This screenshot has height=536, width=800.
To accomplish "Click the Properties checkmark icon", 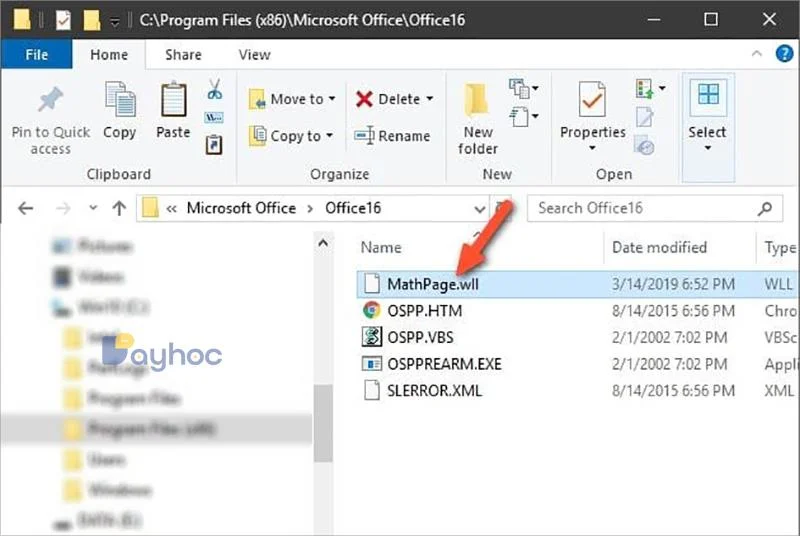I will [x=592, y=99].
